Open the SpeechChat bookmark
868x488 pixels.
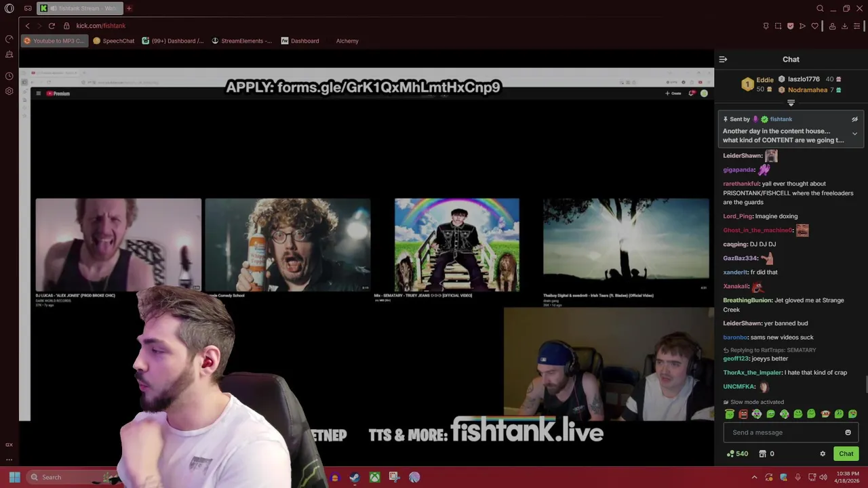[114, 41]
